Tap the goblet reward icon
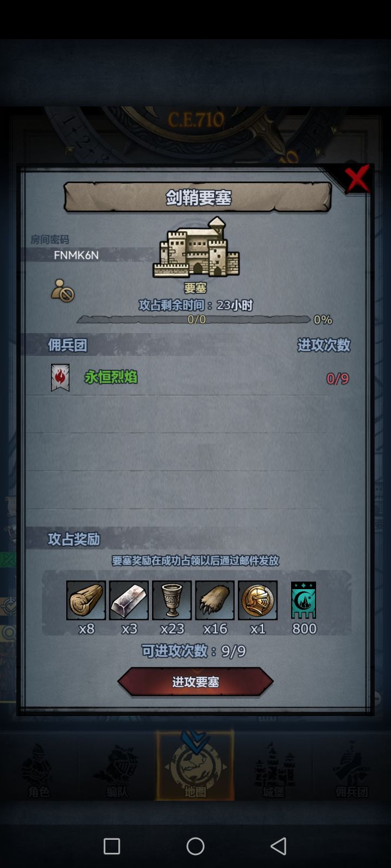The height and width of the screenshot is (868, 391). tap(172, 601)
